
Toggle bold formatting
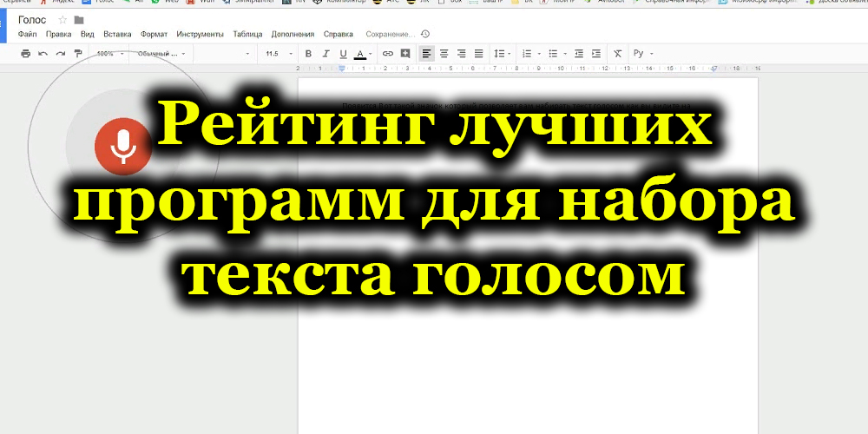coord(308,54)
